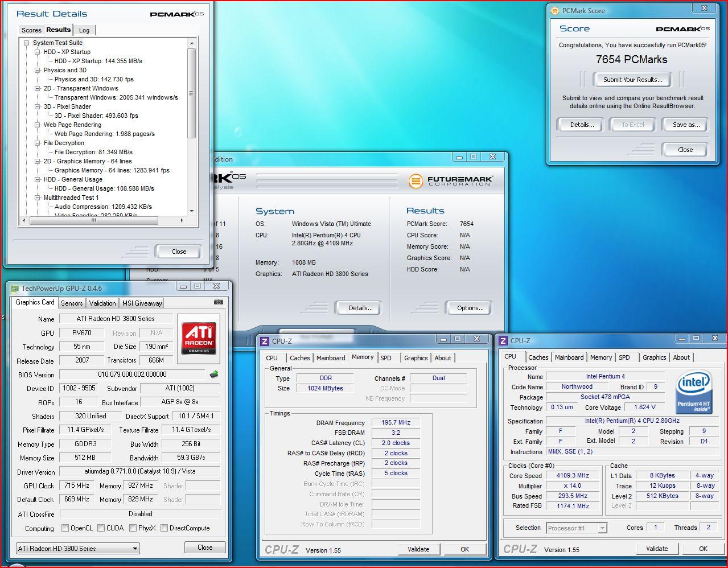The height and width of the screenshot is (568, 728).
Task: Close the Result Details dialog with the Close button
Action: click(179, 252)
